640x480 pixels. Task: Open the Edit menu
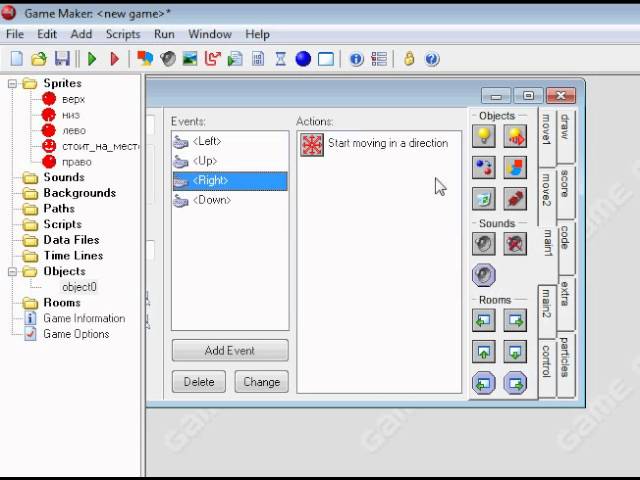click(x=47, y=34)
